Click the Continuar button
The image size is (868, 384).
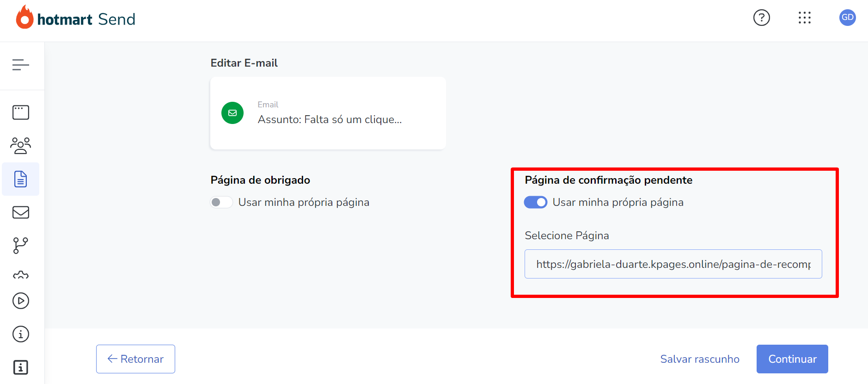coord(792,359)
